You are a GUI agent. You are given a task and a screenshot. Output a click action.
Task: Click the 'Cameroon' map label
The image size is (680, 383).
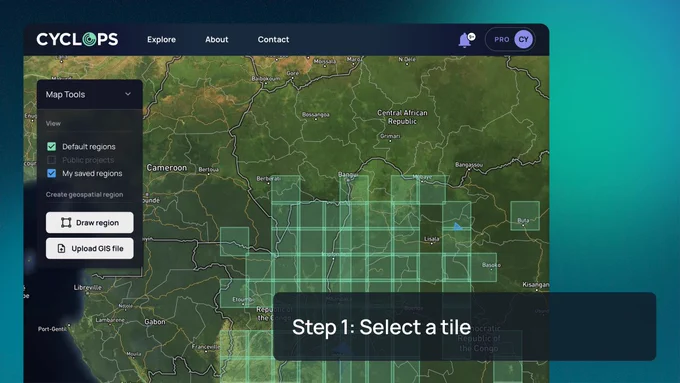167,168
